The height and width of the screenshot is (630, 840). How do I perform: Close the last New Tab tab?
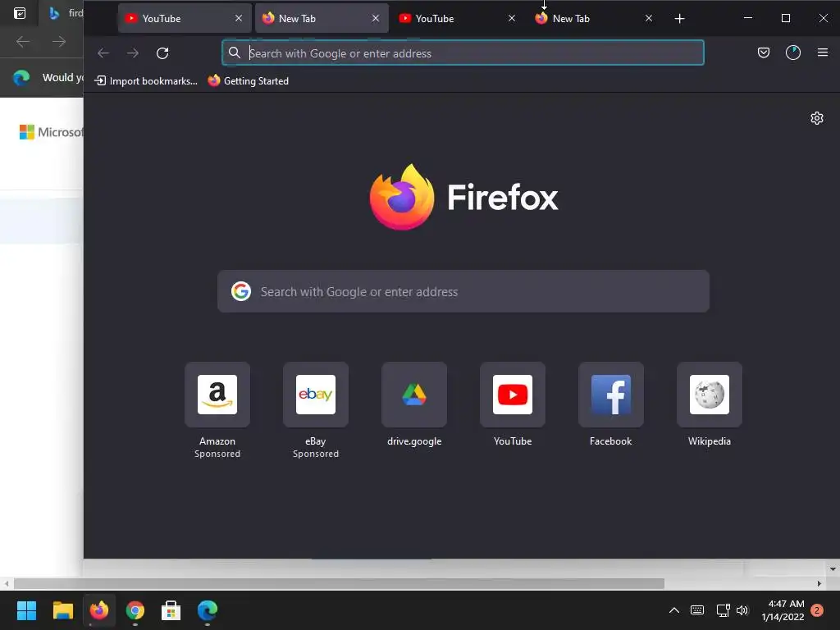pyautogui.click(x=649, y=19)
